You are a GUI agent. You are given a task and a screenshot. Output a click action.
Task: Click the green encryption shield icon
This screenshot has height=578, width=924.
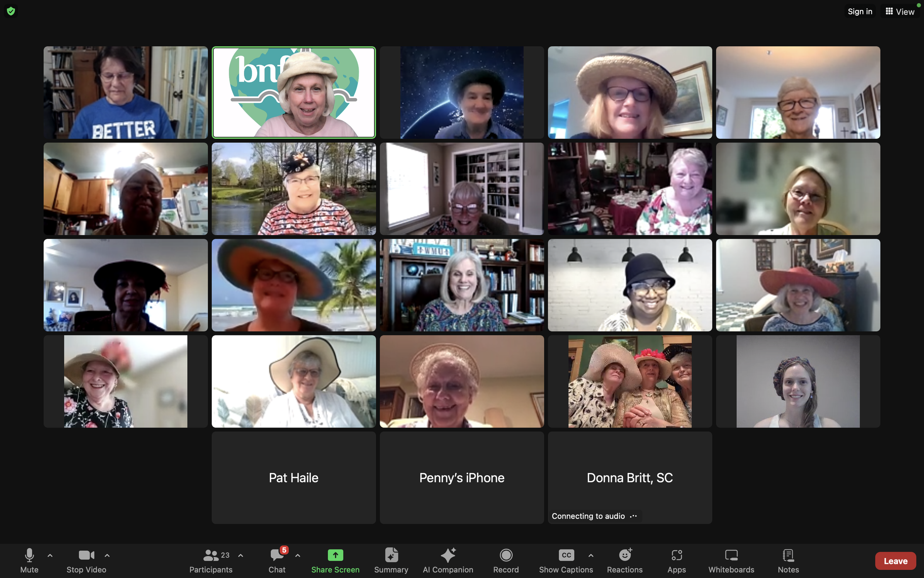tap(11, 11)
